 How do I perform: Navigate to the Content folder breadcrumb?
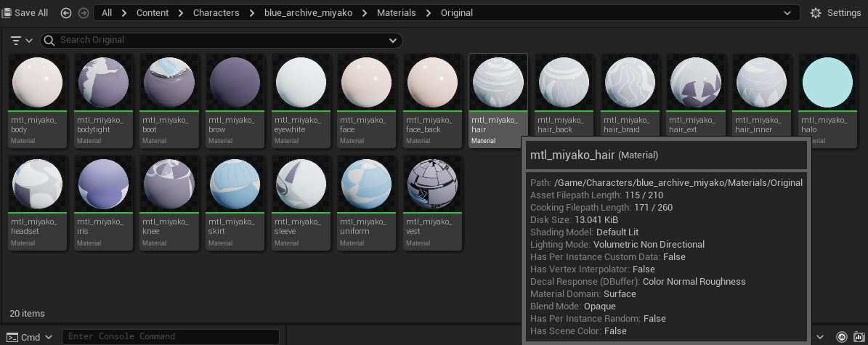click(x=153, y=13)
